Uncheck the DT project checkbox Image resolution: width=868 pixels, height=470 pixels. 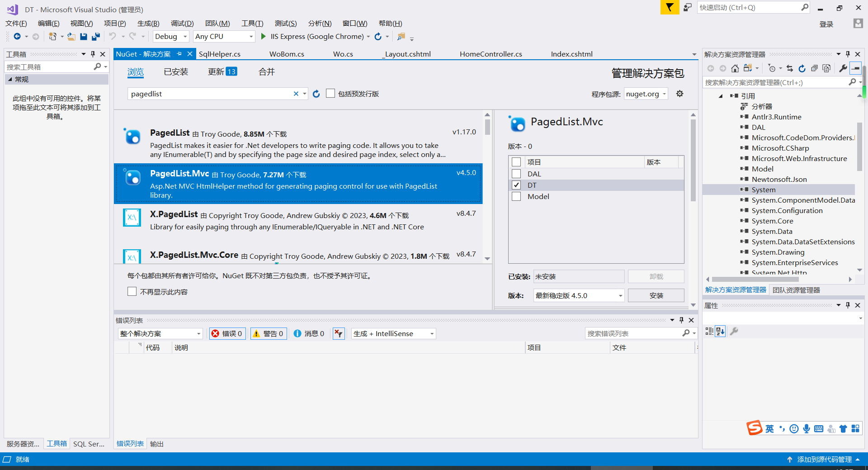[516, 185]
